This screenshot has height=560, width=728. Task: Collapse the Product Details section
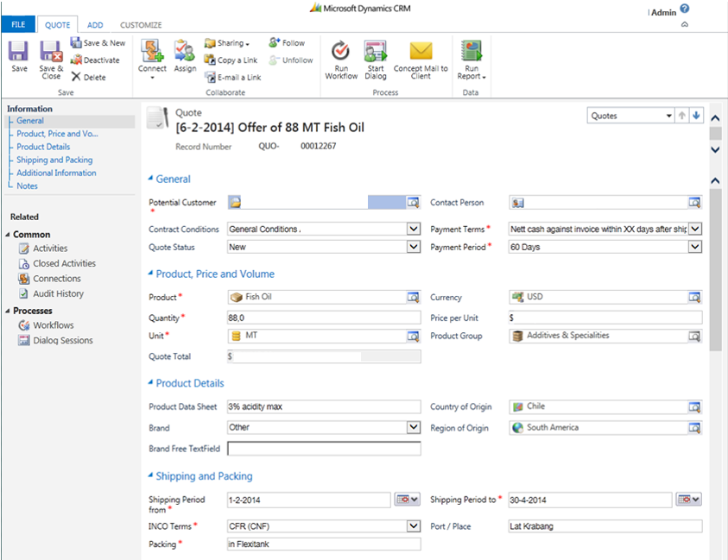[150, 383]
